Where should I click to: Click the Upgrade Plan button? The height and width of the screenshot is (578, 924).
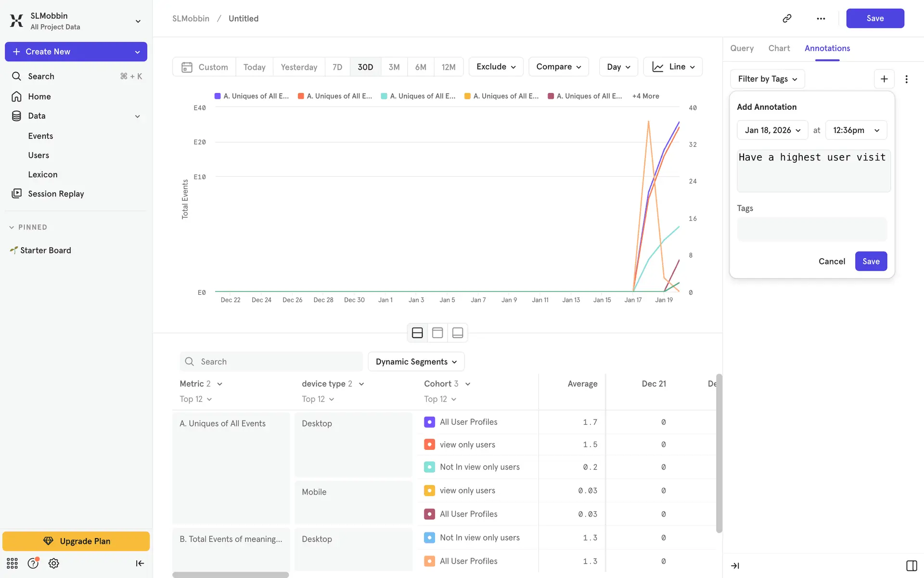[x=76, y=541]
